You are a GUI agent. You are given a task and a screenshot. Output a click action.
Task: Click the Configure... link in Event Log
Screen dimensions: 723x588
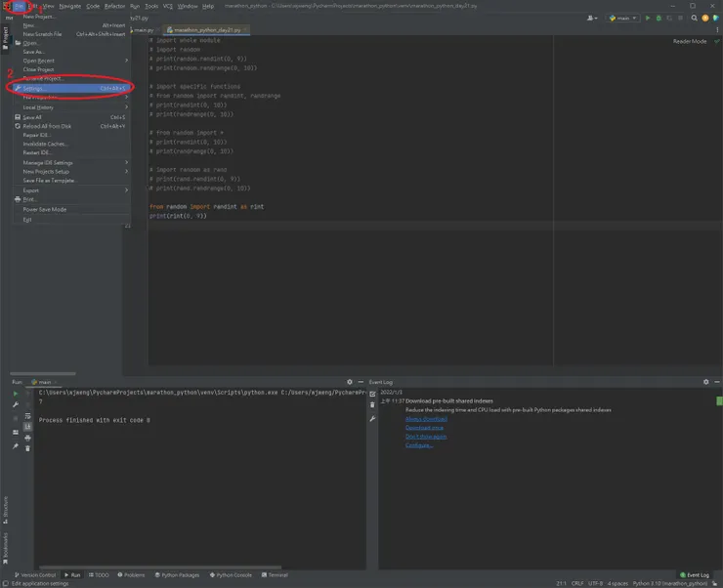click(x=419, y=444)
